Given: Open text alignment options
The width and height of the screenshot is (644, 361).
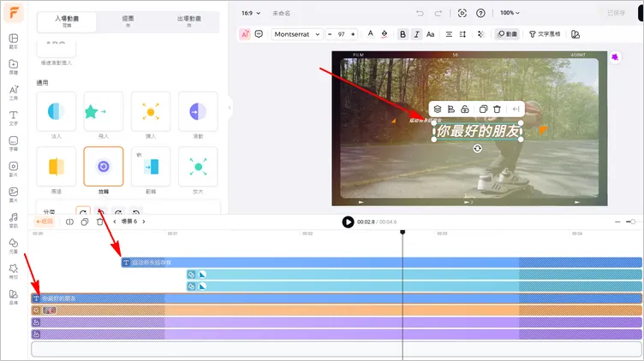Looking at the screenshot, I should pos(449,34).
